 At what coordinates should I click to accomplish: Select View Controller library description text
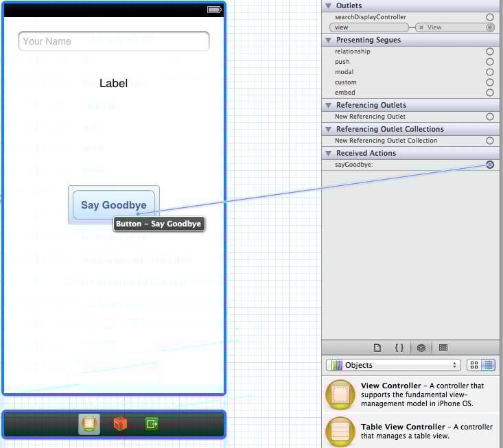422,394
